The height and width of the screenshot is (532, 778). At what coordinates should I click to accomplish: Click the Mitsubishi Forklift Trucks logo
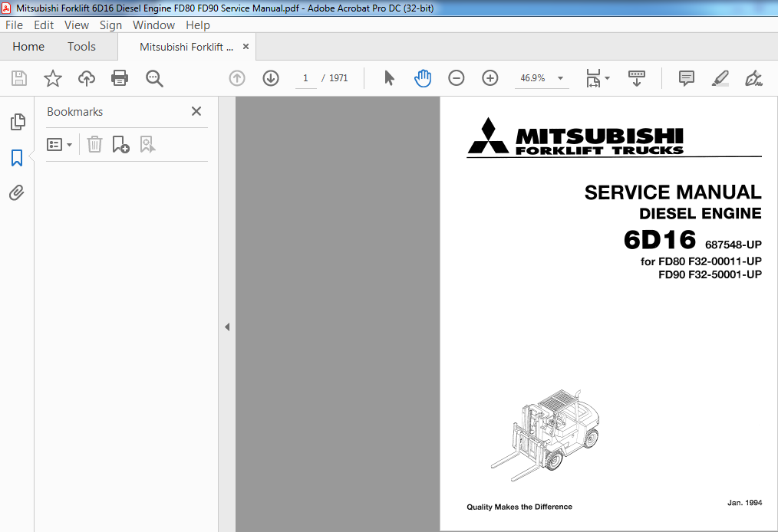coord(575,136)
